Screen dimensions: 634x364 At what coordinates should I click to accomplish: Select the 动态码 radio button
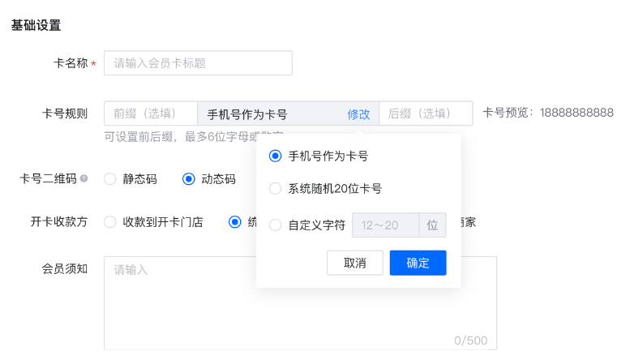188,179
